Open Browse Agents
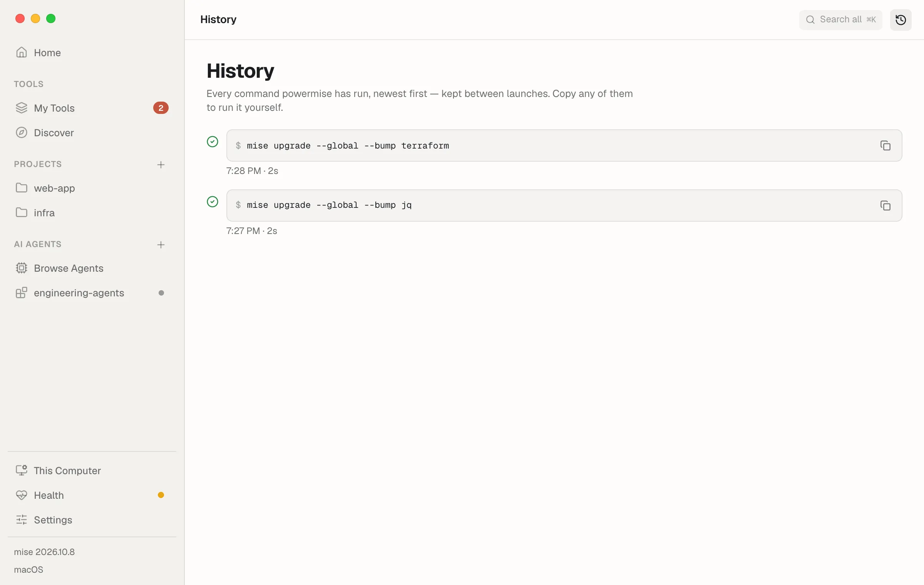 pos(92,268)
